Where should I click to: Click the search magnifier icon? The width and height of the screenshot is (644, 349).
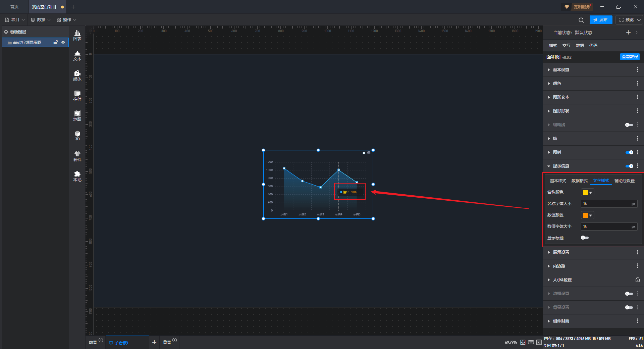pos(581,20)
